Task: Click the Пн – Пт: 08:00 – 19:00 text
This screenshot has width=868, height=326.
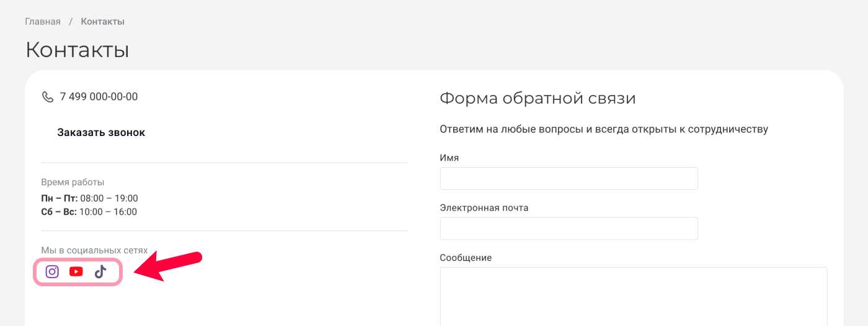Action: (x=89, y=198)
